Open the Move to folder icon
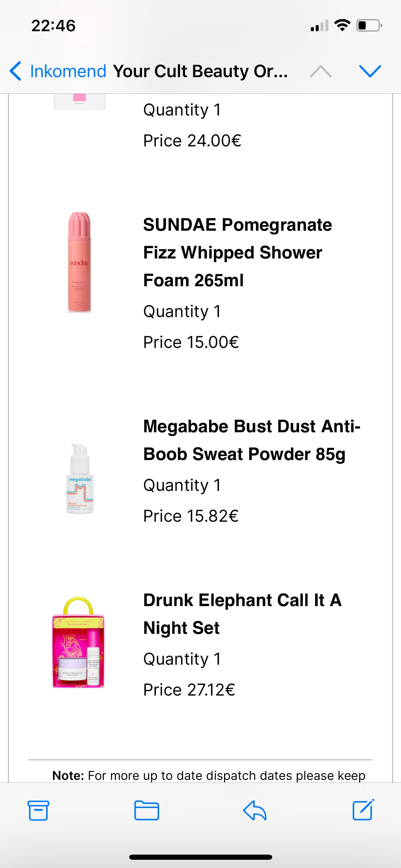This screenshot has height=868, width=401. pyautogui.click(x=146, y=810)
